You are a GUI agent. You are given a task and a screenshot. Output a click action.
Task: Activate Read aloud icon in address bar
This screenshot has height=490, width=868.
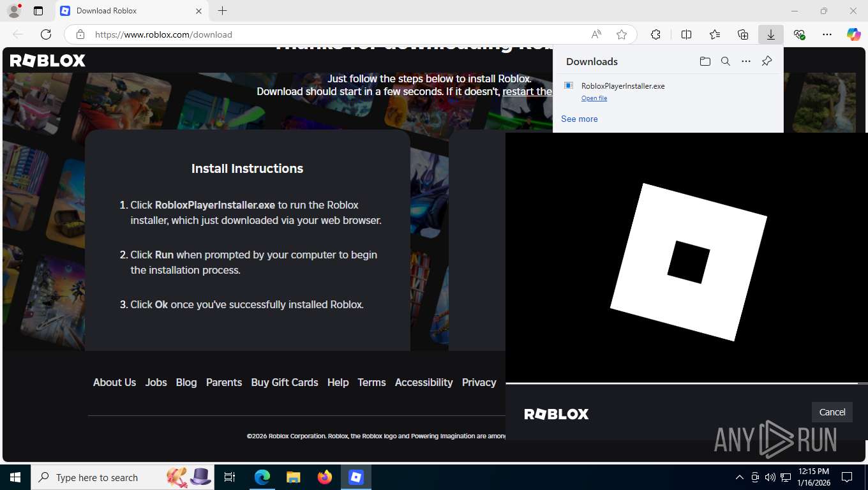click(x=596, y=34)
